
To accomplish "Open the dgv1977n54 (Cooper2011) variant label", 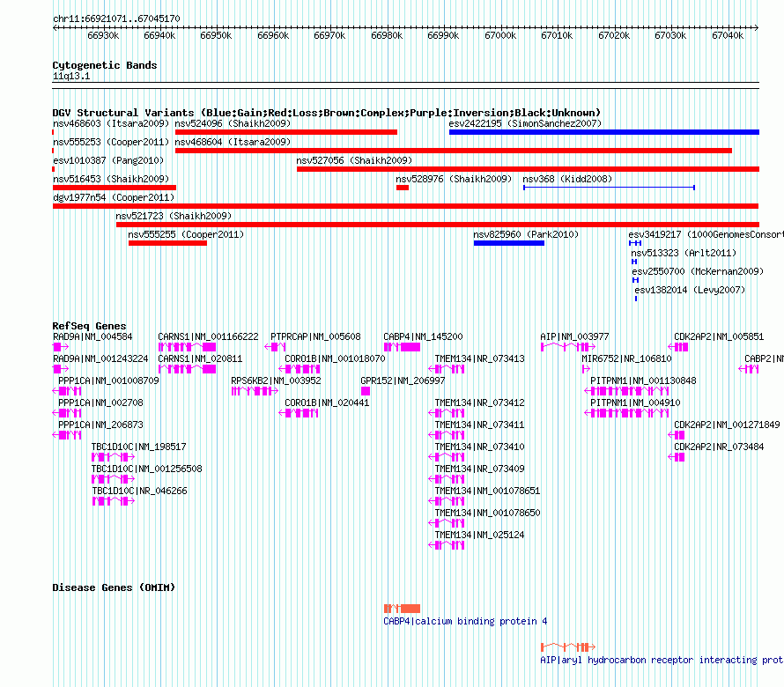I will tap(114, 197).
